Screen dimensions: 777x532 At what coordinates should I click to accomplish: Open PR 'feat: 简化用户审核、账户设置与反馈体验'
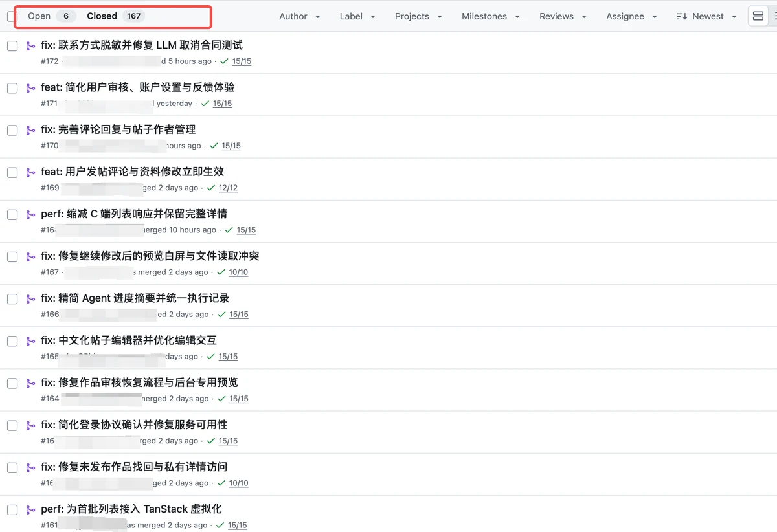[x=137, y=87]
